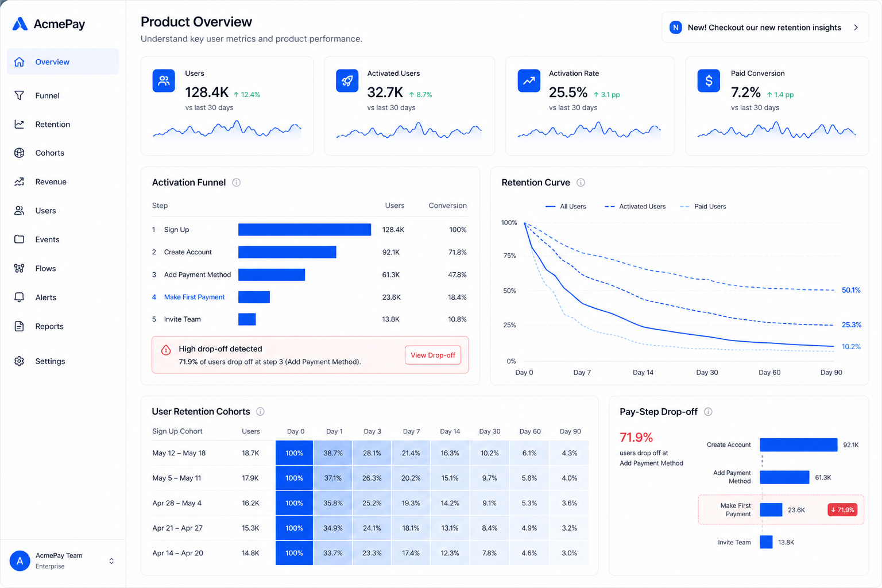Click the Pay-Step Create Account bar
The height and width of the screenshot is (588, 882).
799,445
